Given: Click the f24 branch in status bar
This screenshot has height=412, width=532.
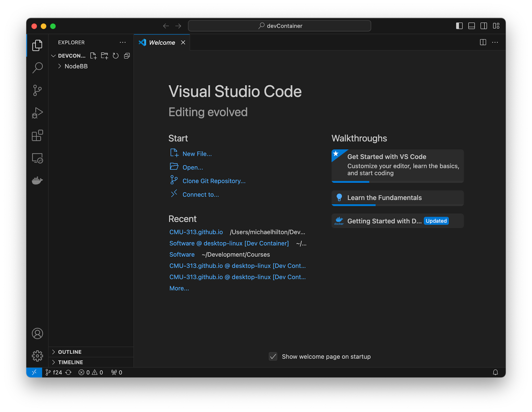Looking at the screenshot, I should [54, 372].
